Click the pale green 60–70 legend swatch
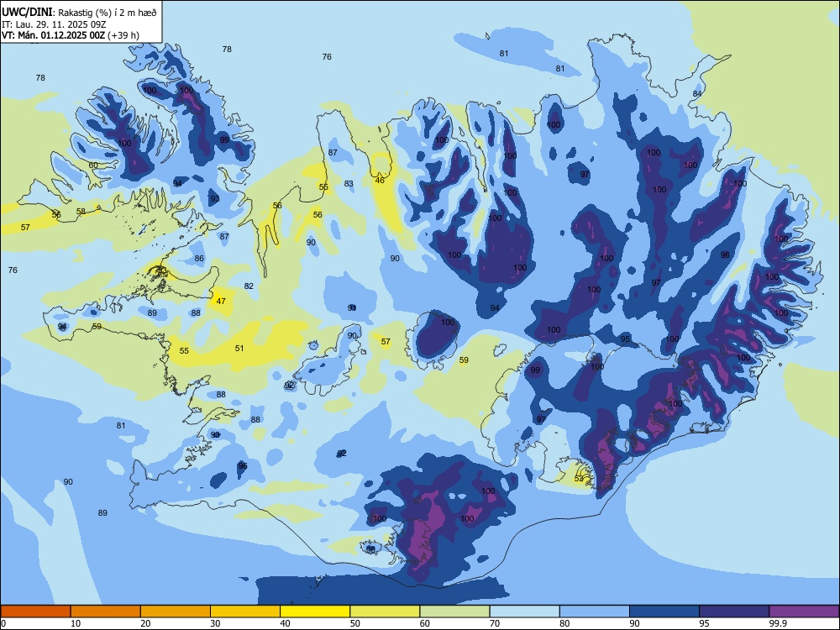 coord(454,612)
